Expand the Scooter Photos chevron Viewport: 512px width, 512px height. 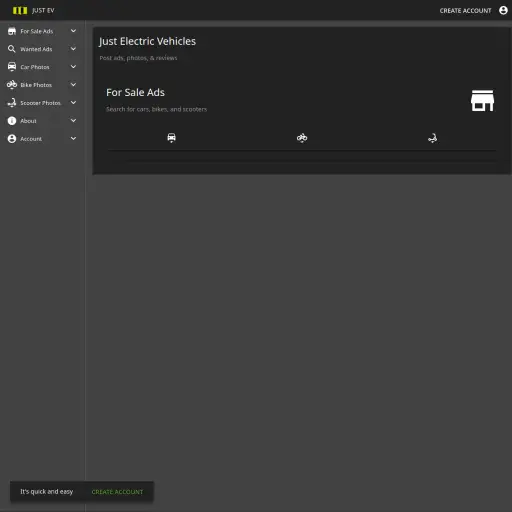point(73,103)
